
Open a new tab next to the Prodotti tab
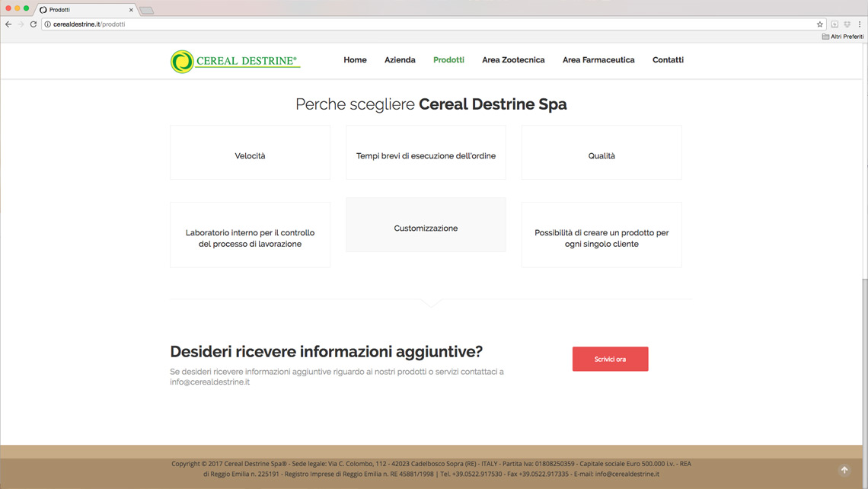[147, 10]
